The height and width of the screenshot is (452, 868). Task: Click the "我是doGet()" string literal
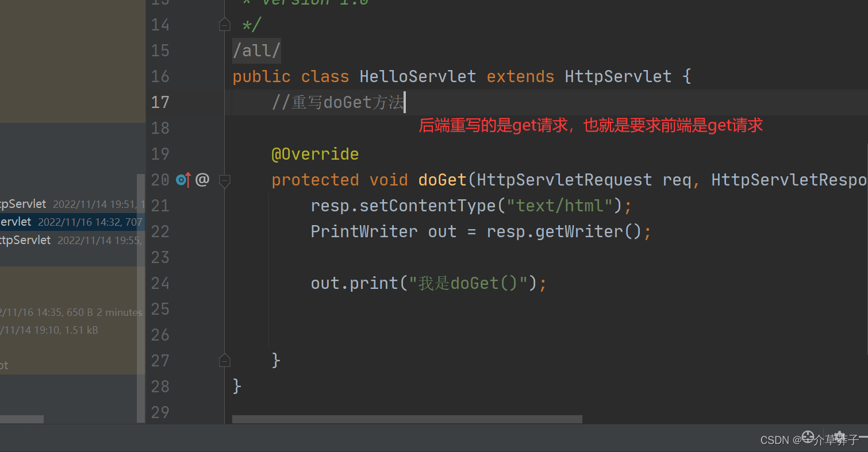pos(467,283)
